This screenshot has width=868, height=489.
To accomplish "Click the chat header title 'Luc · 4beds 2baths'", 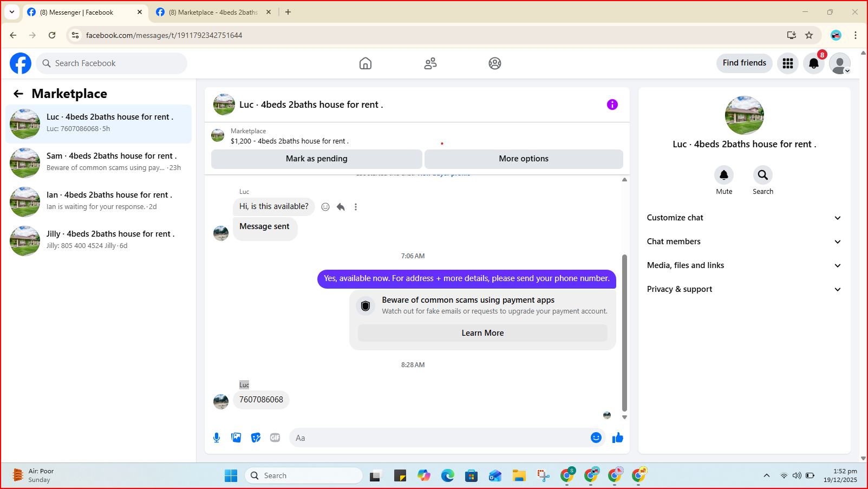I will click(x=311, y=105).
